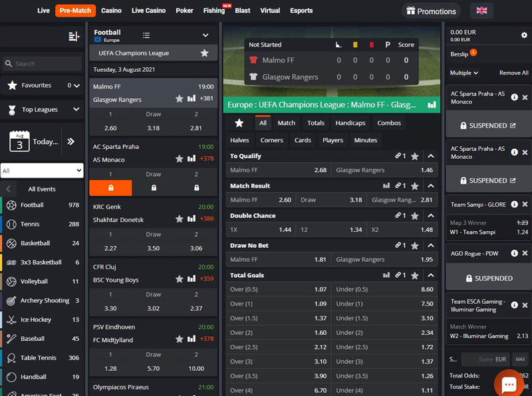Select the Football sport icon

pyautogui.click(x=11, y=205)
